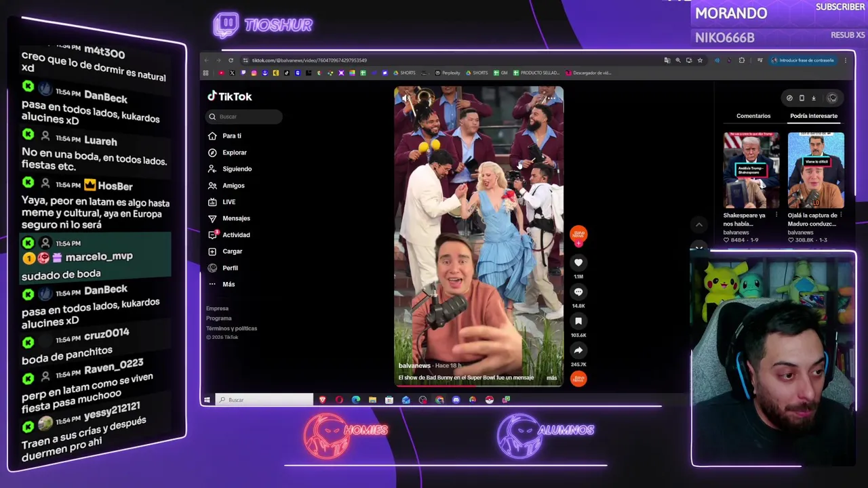This screenshot has width=868, height=488.
Task: Open the GM bookmark
Action: [500, 73]
